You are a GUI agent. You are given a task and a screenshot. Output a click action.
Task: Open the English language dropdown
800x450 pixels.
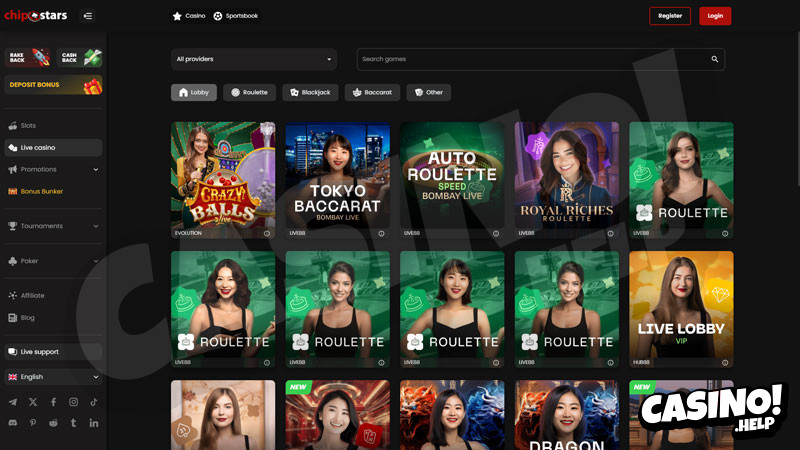point(53,377)
